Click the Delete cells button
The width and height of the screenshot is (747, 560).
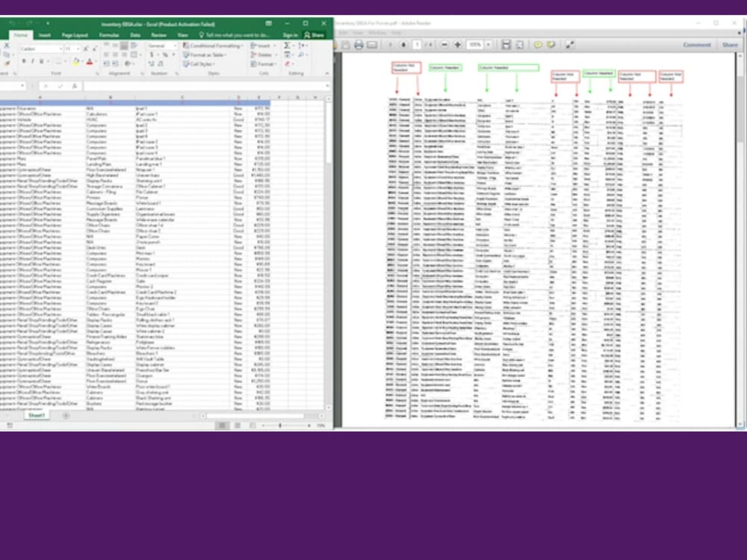[x=262, y=55]
